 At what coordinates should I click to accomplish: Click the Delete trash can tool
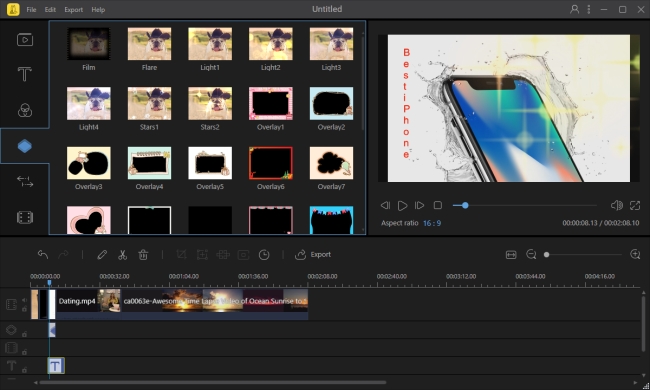143,254
